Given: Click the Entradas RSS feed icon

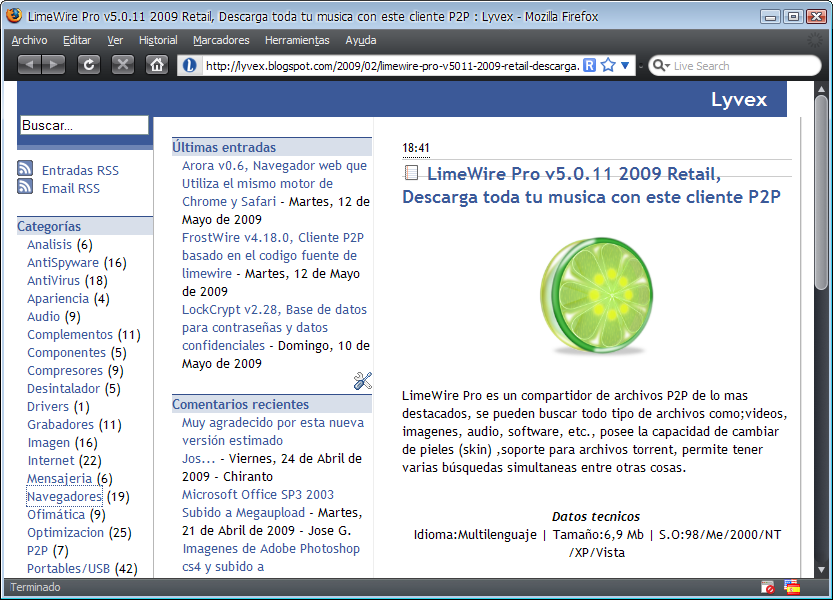Looking at the screenshot, I should [26, 170].
